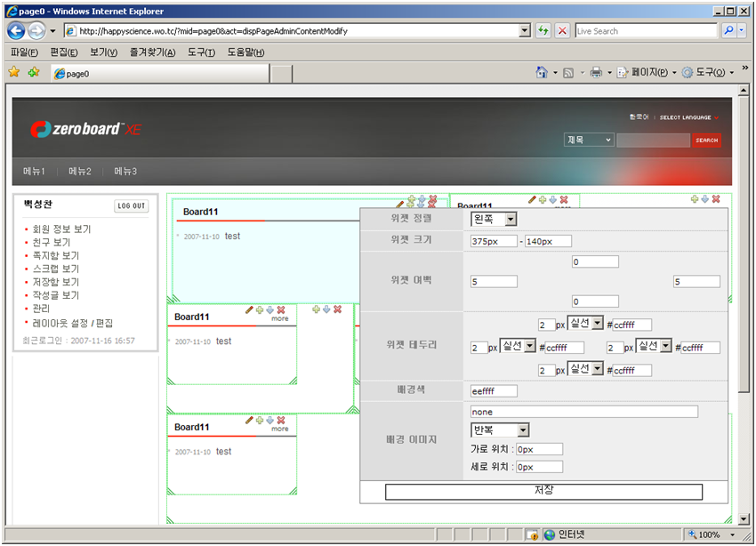Click the 관리 link in sidebar
Image resolution: width=756 pixels, height=546 pixels.
coord(41,309)
